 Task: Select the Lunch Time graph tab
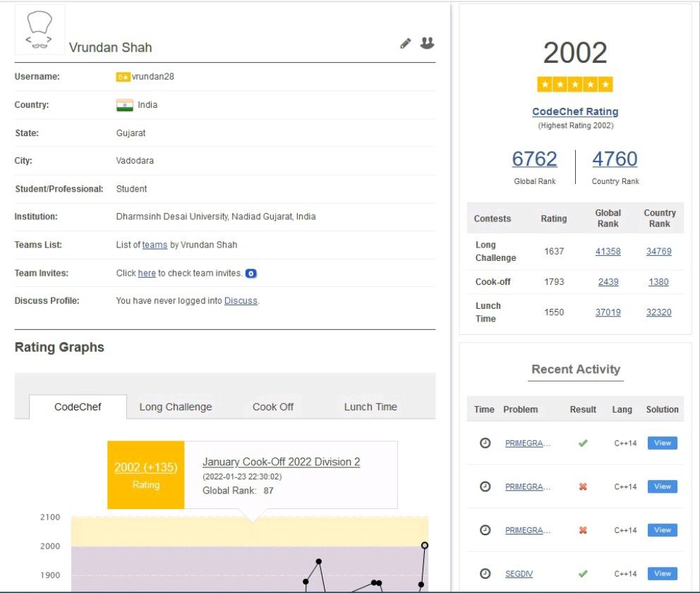(370, 407)
